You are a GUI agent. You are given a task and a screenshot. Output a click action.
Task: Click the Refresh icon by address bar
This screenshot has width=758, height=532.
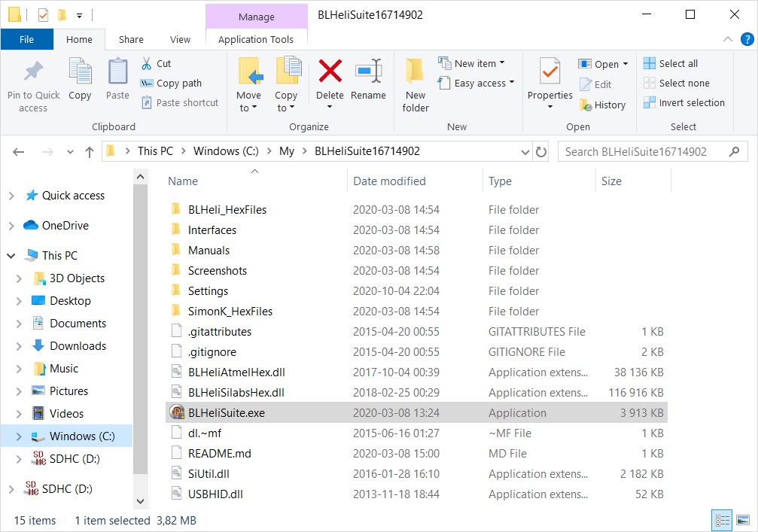pyautogui.click(x=541, y=152)
